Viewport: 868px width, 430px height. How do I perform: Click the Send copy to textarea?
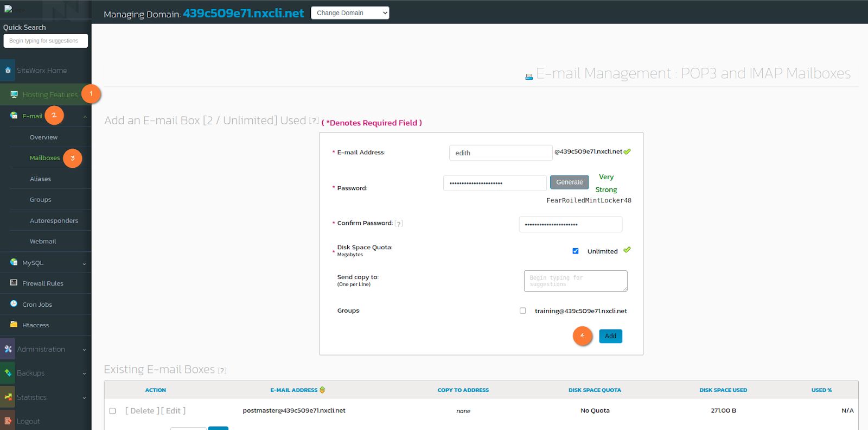tap(576, 281)
